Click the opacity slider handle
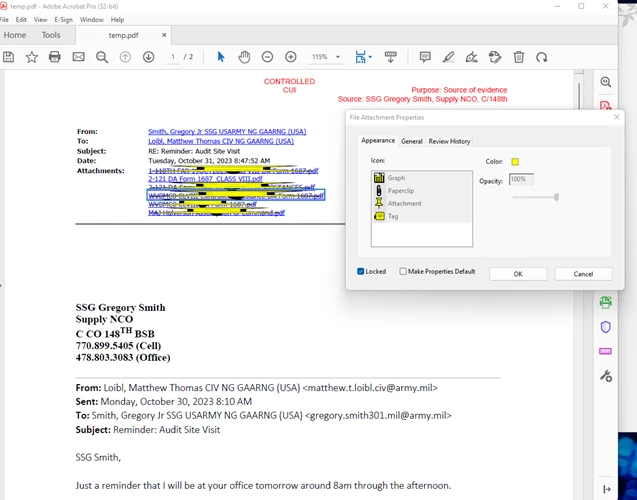Screen dimensions: 637x500 point(556,197)
